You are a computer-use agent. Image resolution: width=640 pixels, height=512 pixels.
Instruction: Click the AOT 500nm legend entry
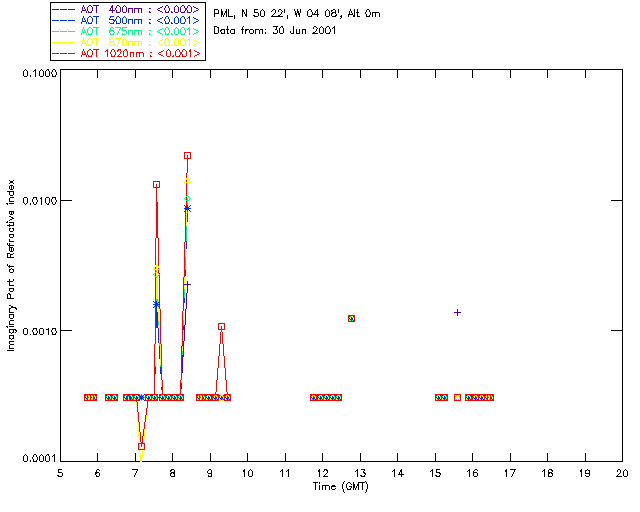coord(126,20)
